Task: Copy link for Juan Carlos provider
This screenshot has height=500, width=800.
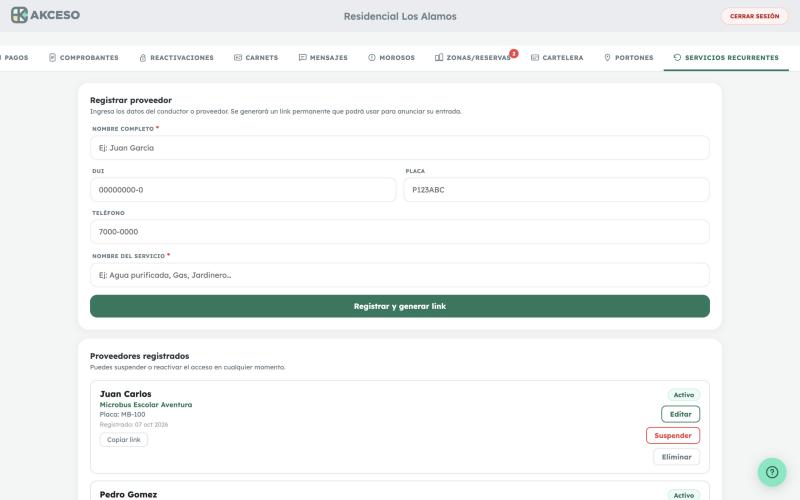Action: (123, 440)
